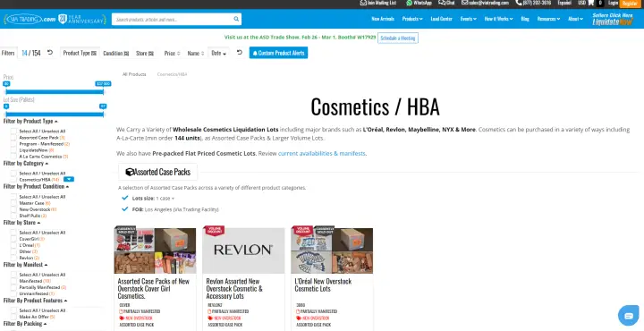Check the Partially Manifested filter
Image resolution: width=644 pixels, height=331 pixels.
(14, 287)
